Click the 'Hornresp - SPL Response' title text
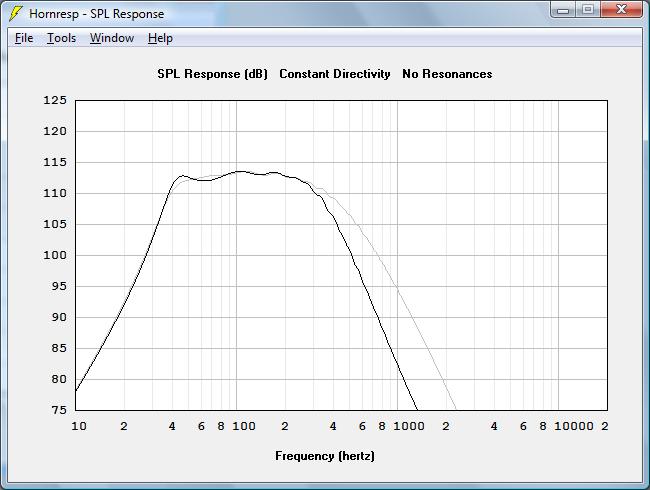Image resolution: width=650 pixels, height=490 pixels. [x=96, y=14]
